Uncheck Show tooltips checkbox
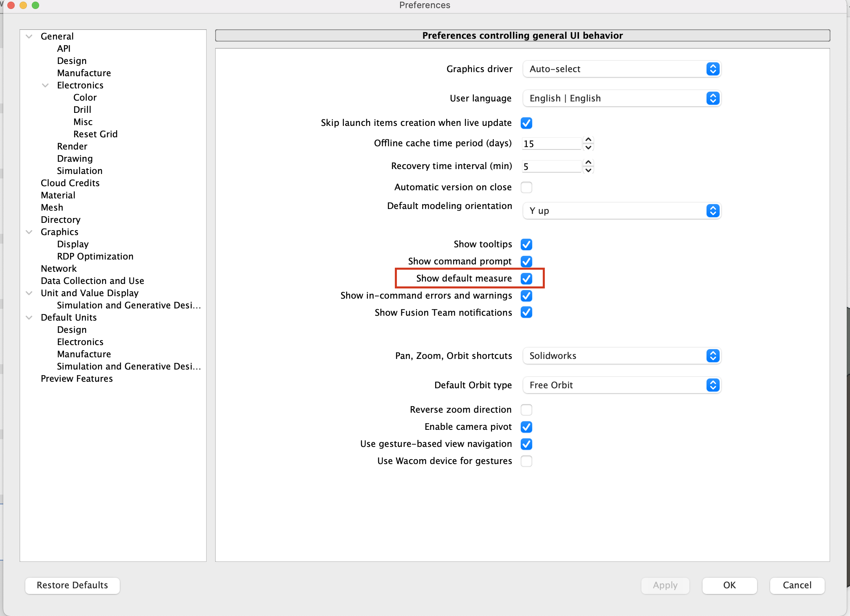The height and width of the screenshot is (616, 850). pyautogui.click(x=526, y=244)
